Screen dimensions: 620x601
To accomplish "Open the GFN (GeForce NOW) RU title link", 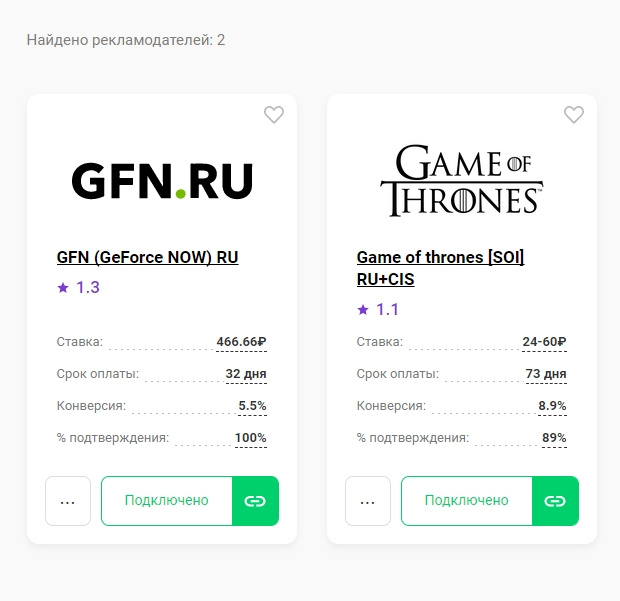I will pyautogui.click(x=147, y=257).
